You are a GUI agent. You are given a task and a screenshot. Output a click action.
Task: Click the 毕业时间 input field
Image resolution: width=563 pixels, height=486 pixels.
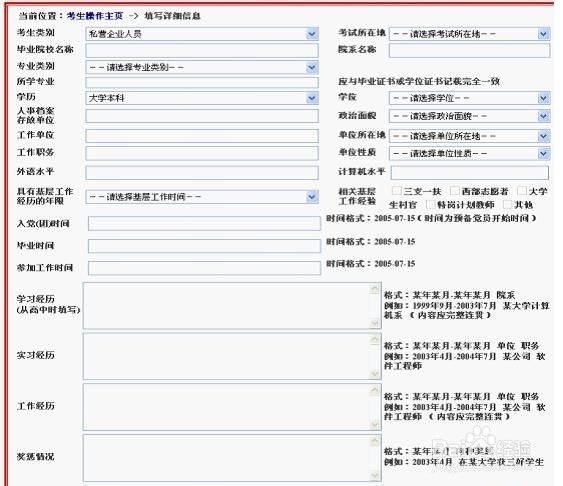(x=204, y=246)
